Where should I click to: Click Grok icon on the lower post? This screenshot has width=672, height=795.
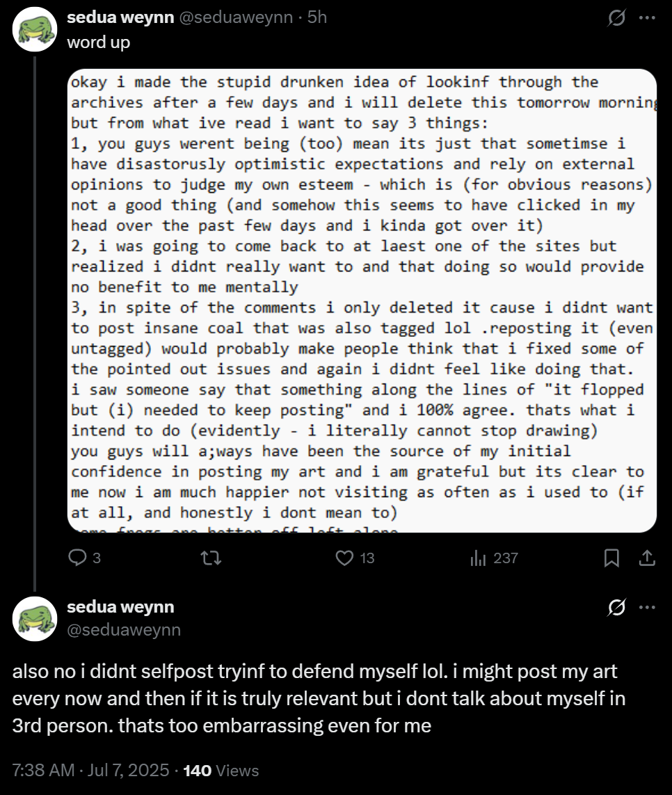(616, 608)
